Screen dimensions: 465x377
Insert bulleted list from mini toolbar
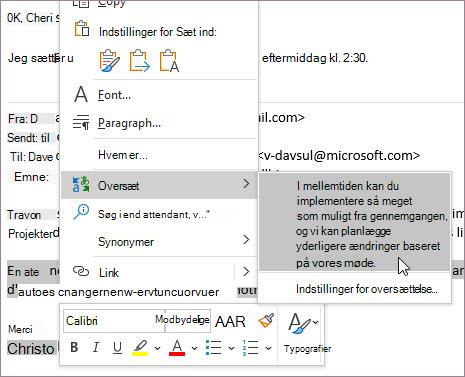(213, 348)
